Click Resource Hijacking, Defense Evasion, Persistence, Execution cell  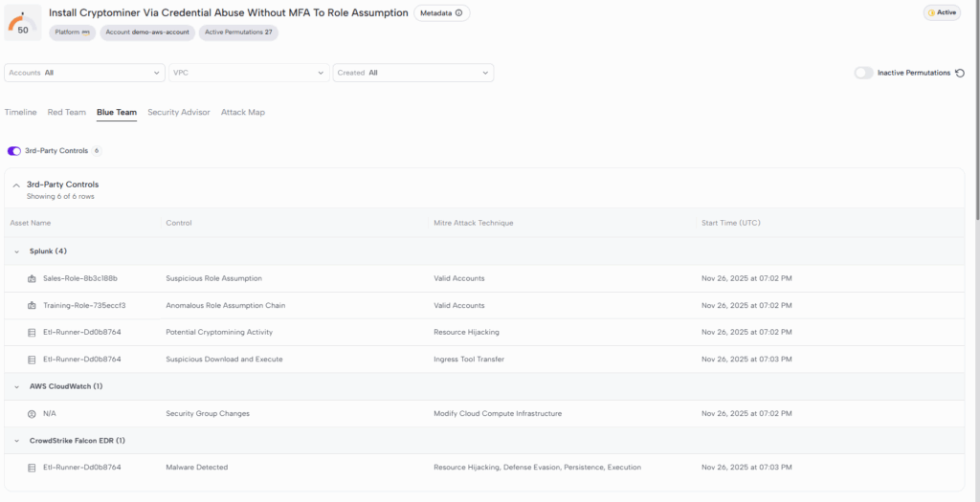[538, 467]
